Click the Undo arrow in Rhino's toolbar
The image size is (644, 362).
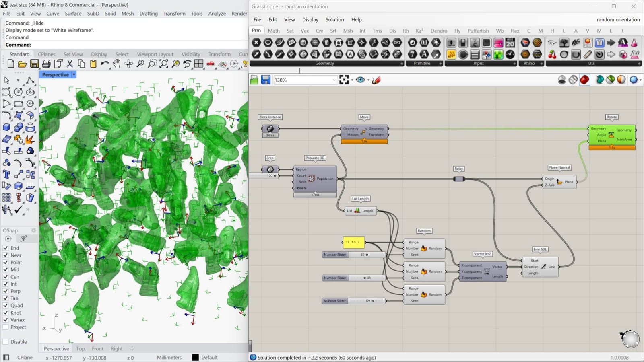(105, 64)
